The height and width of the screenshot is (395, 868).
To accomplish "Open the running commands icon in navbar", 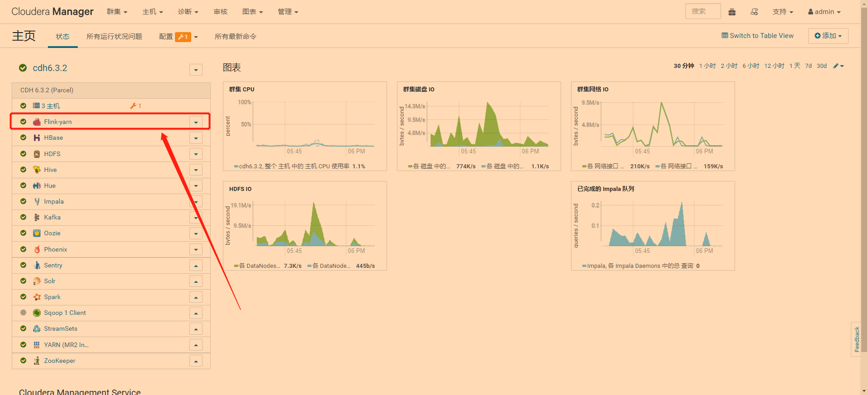I will tap(754, 12).
